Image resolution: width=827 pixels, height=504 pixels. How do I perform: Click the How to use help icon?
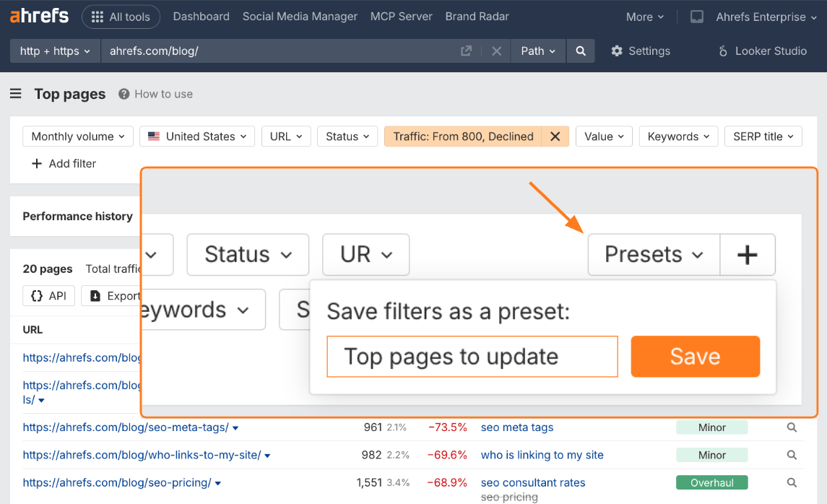click(x=125, y=93)
